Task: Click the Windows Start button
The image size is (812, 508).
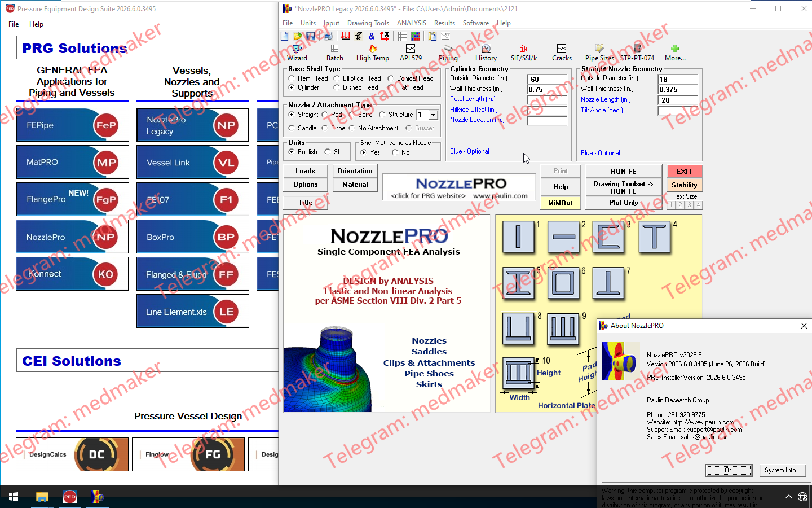Action: [14, 497]
